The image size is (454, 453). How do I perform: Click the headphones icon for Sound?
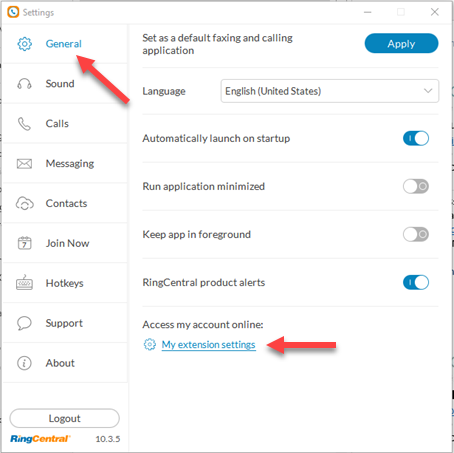point(24,84)
